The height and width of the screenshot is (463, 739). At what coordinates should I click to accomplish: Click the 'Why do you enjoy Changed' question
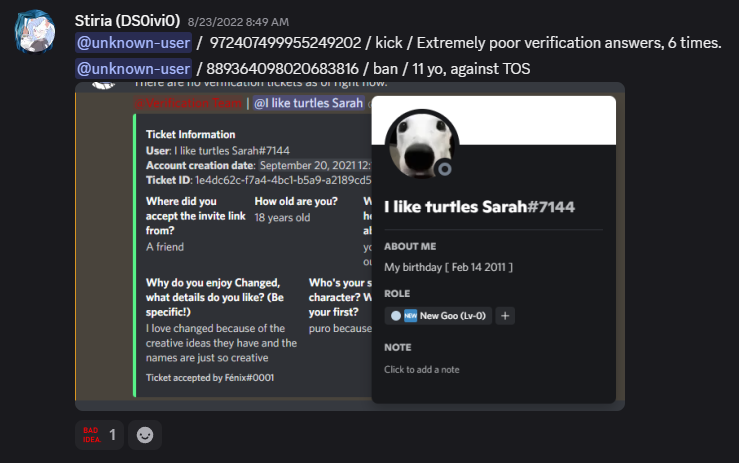(x=214, y=298)
